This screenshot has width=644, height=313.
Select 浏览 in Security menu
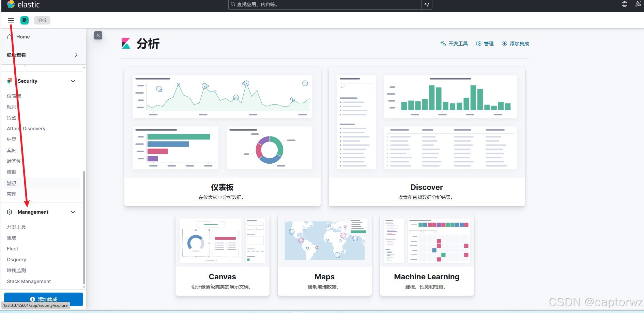click(x=12, y=183)
